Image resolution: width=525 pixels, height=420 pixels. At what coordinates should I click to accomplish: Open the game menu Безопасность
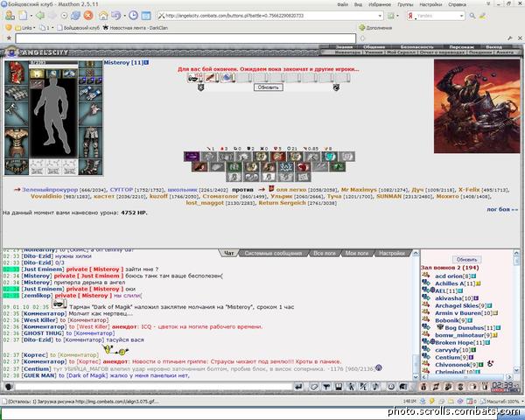click(416, 47)
